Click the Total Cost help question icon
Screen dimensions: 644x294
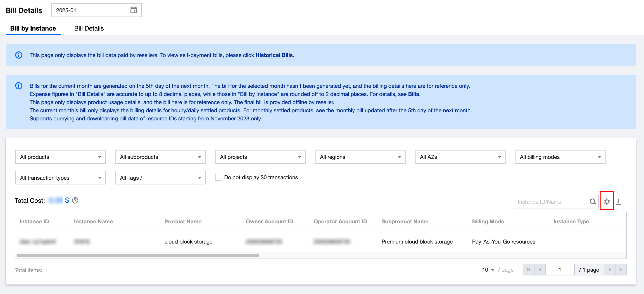tap(75, 201)
